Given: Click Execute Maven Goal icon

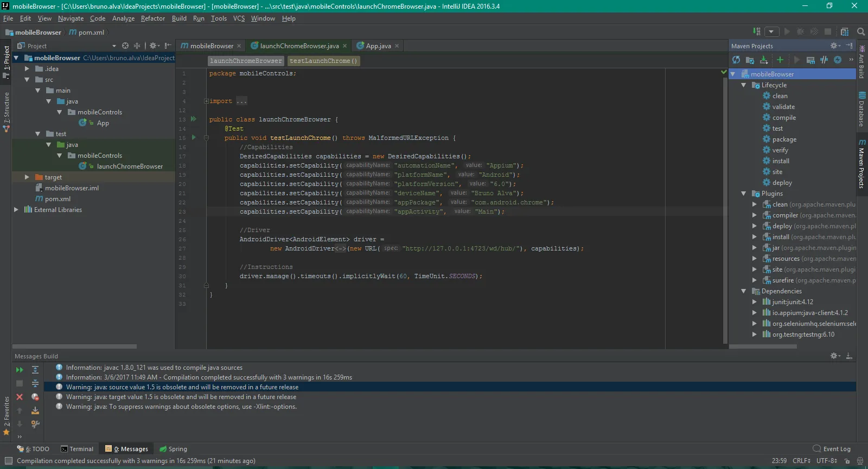Looking at the screenshot, I should point(810,60).
